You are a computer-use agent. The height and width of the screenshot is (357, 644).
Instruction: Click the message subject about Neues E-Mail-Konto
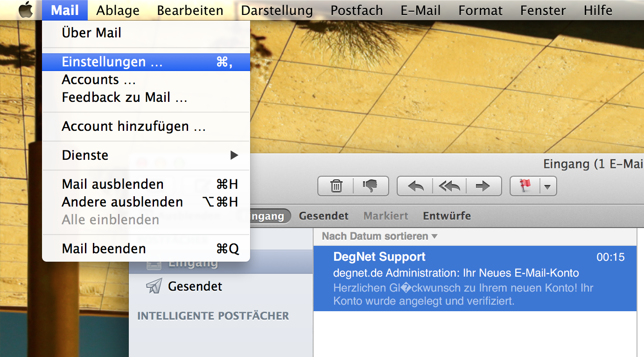point(456,273)
